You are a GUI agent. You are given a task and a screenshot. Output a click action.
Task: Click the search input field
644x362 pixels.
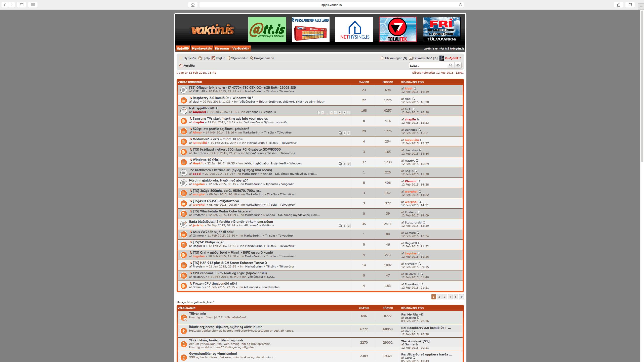click(x=428, y=65)
